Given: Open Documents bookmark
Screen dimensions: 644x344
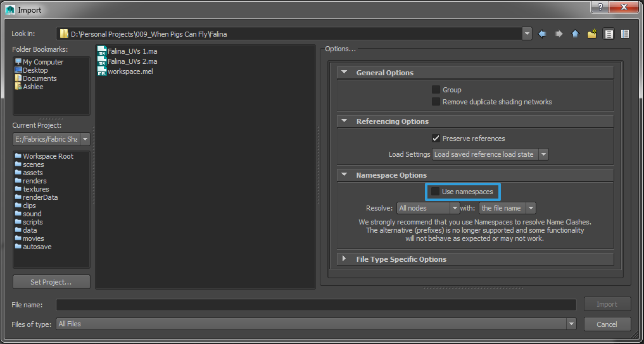Looking at the screenshot, I should pos(35,78).
